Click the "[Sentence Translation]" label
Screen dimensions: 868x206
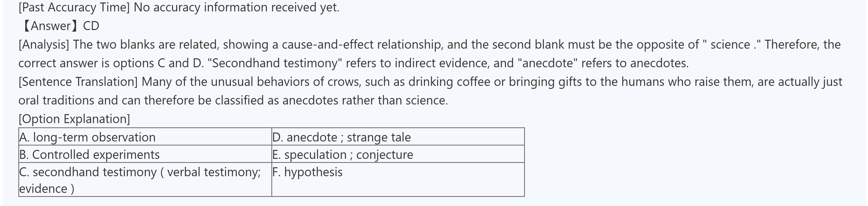tap(78, 82)
